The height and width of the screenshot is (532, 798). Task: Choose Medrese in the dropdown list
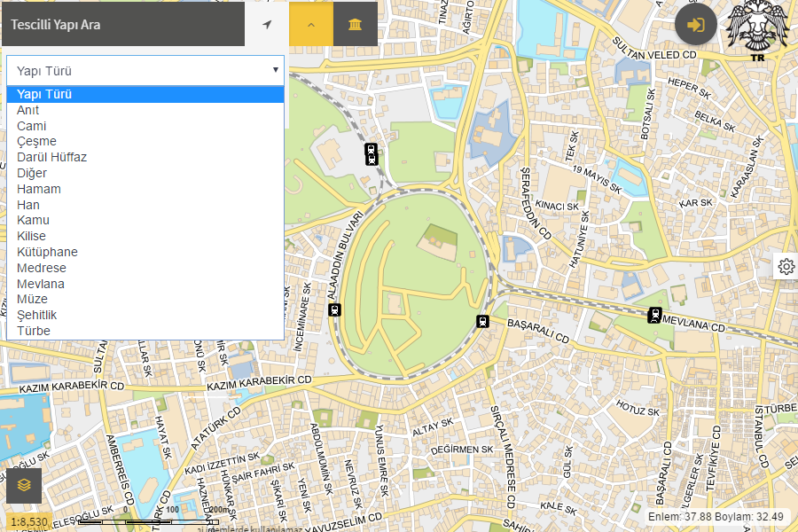click(x=42, y=268)
